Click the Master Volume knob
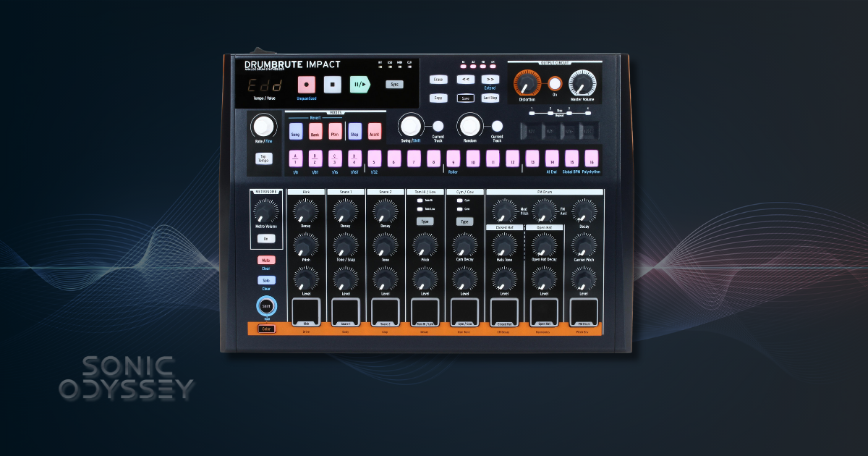Viewport: 868px width, 456px height. coord(582,83)
